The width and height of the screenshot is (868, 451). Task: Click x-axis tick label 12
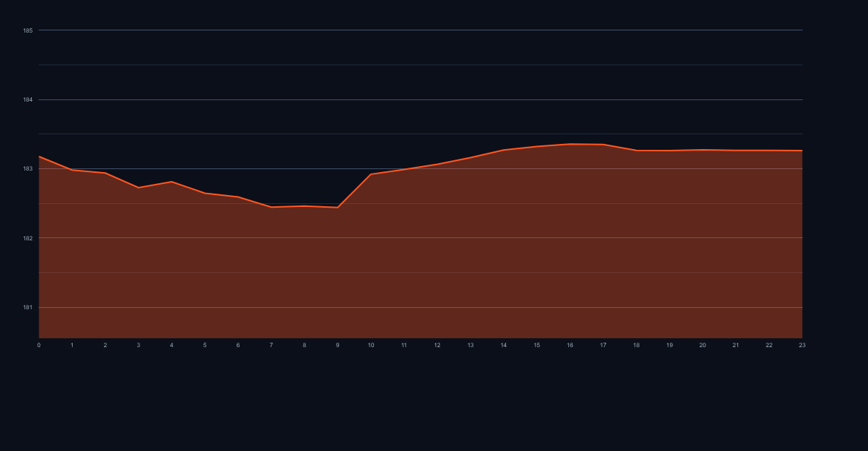[437, 346]
